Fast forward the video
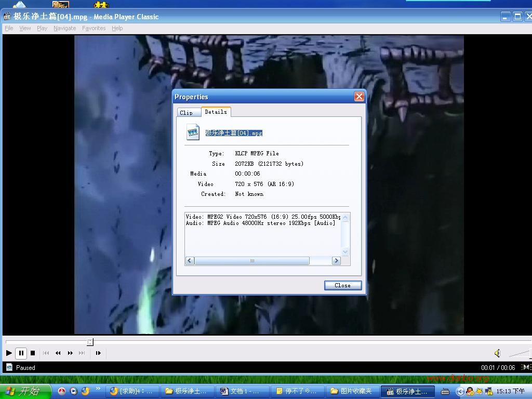This screenshot has height=399, width=532. (x=70, y=353)
